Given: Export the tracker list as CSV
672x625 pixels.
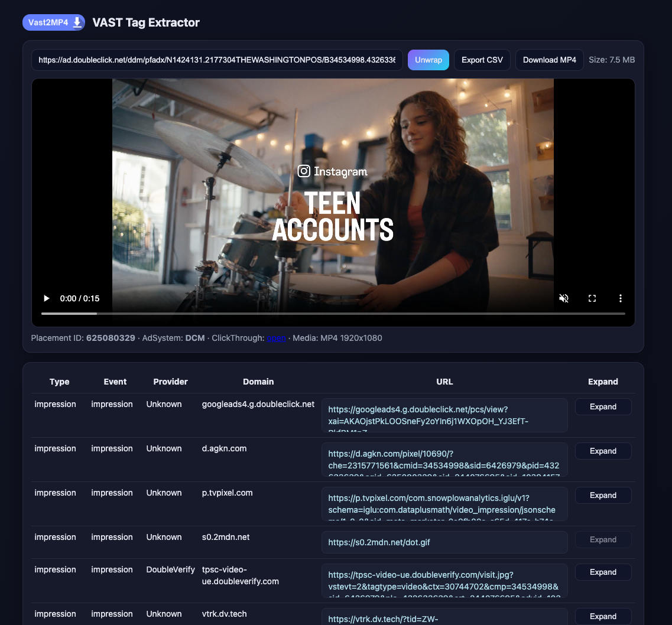Looking at the screenshot, I should pos(482,60).
